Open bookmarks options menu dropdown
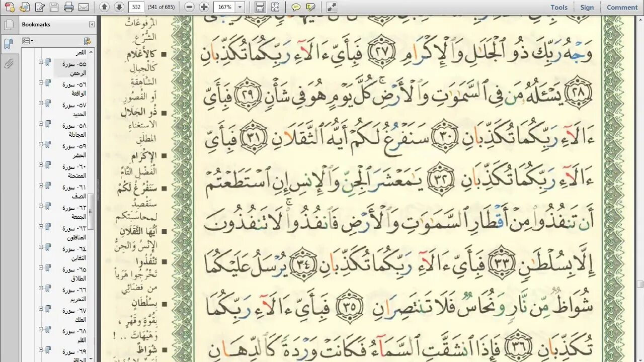 (x=28, y=41)
